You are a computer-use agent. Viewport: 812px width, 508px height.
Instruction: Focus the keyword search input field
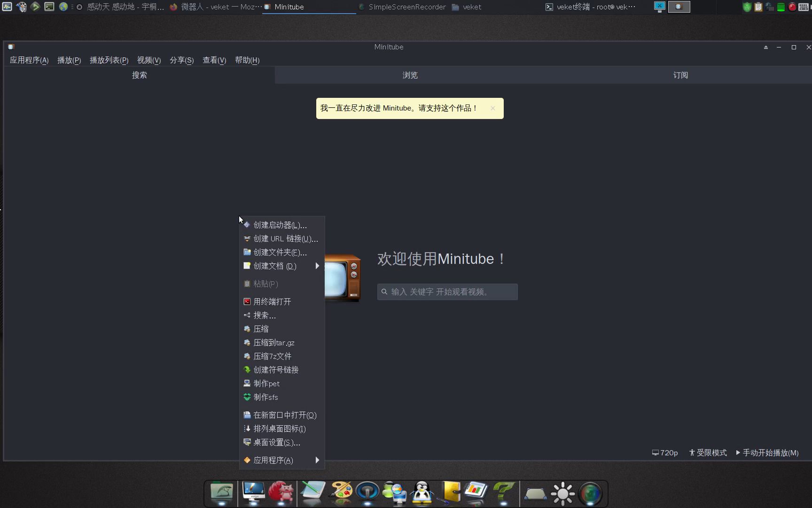[x=447, y=292]
